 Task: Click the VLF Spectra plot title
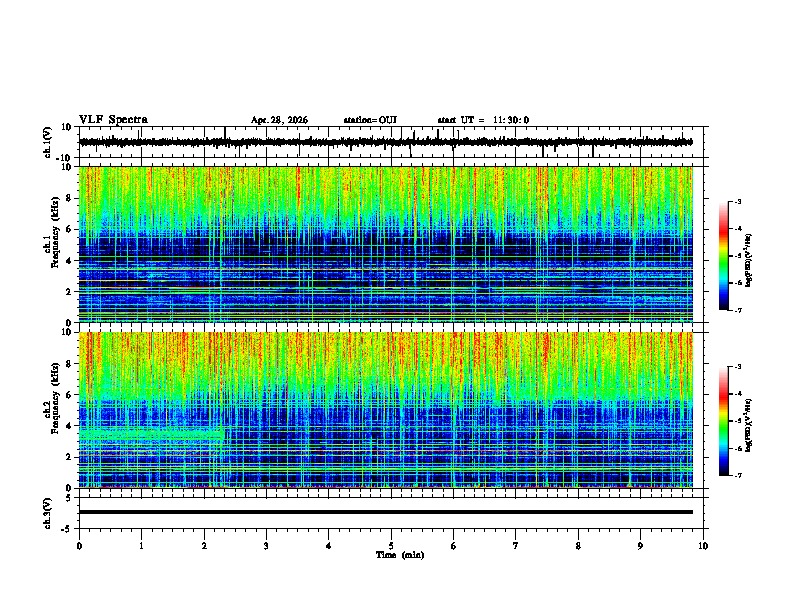pos(113,120)
